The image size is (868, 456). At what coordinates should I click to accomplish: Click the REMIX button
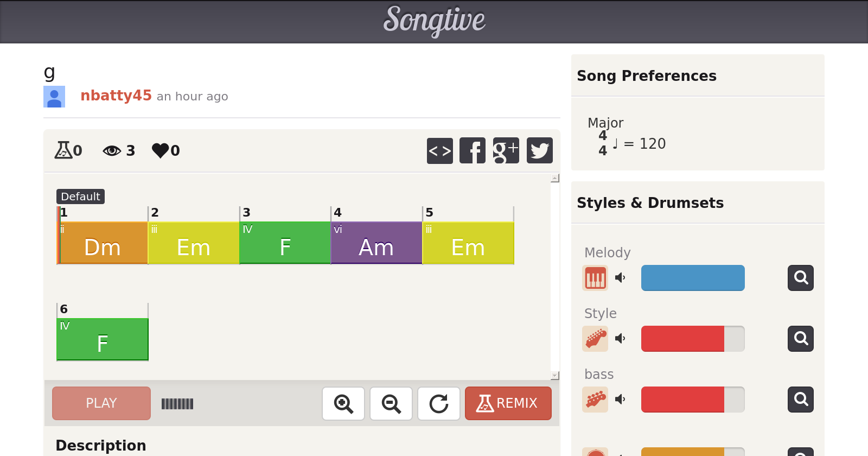click(508, 403)
